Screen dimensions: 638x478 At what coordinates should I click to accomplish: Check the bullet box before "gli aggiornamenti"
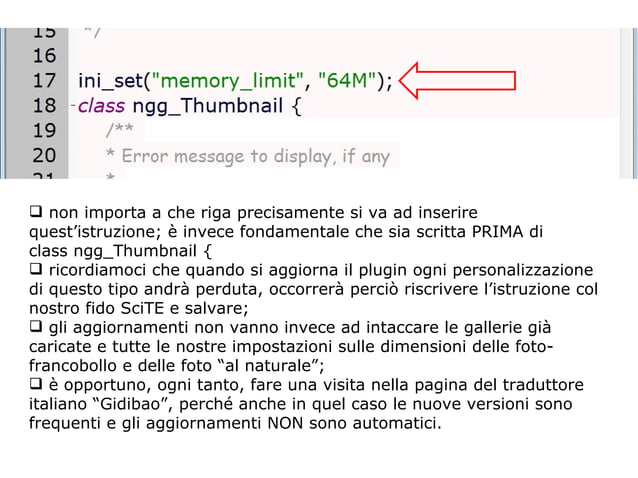(x=35, y=326)
